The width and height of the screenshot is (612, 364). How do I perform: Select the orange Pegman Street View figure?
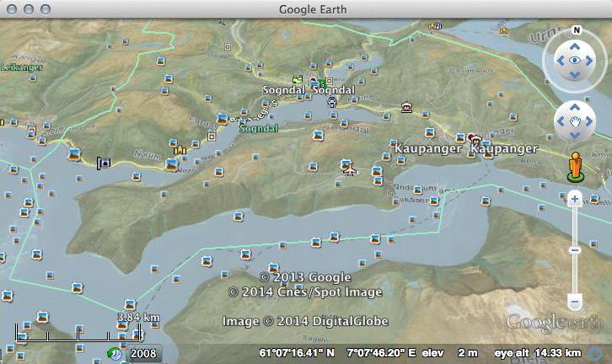(x=575, y=167)
